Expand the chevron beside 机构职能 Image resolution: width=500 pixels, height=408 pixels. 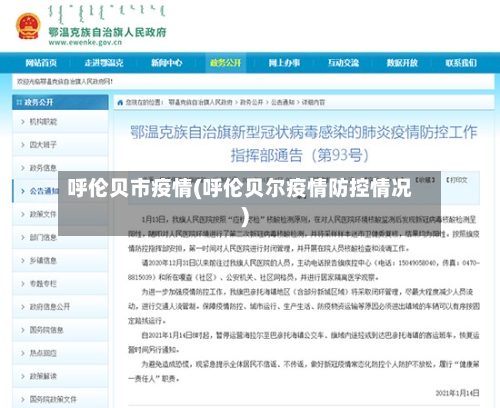click(x=23, y=122)
